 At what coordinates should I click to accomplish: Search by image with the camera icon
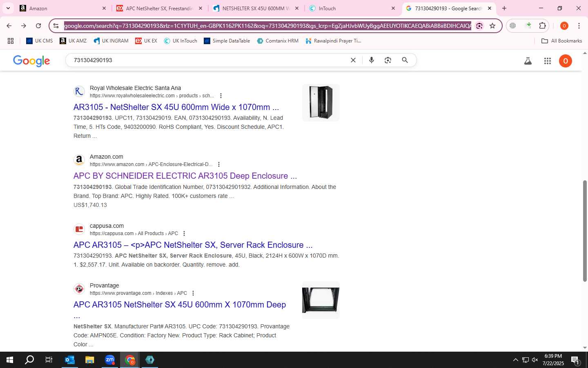click(388, 60)
